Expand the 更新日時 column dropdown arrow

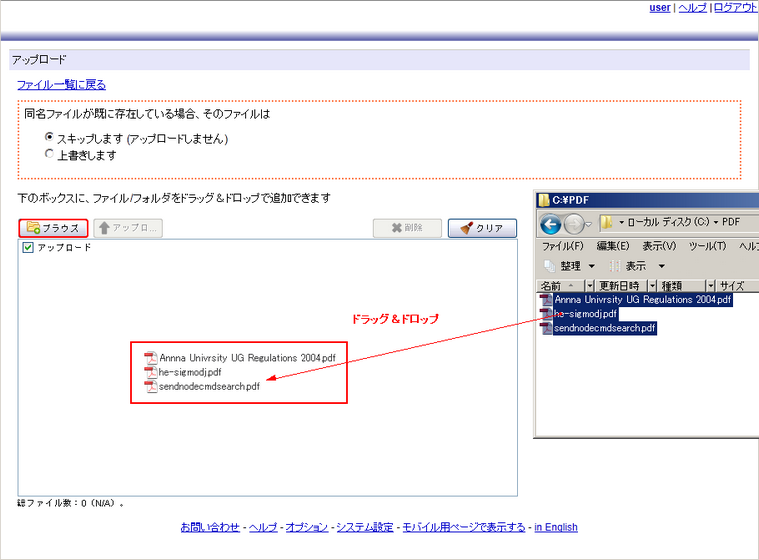[x=651, y=285]
